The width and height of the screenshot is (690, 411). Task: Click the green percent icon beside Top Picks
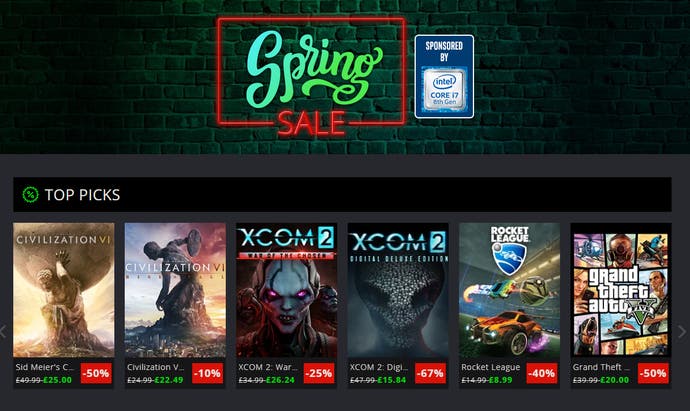click(30, 194)
